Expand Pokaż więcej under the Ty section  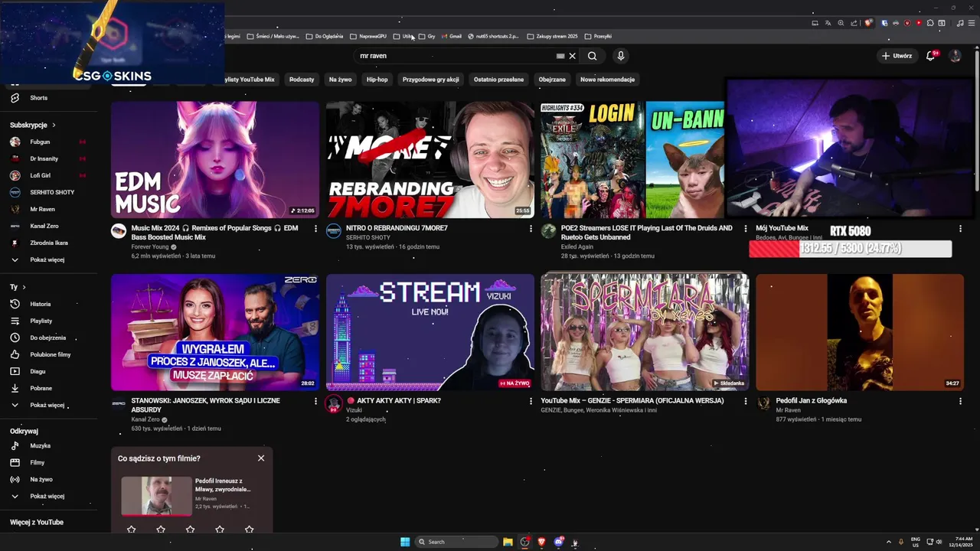(49, 405)
